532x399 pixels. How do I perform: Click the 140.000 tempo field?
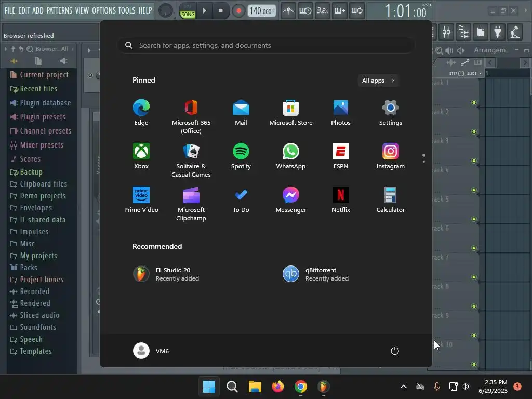262,11
